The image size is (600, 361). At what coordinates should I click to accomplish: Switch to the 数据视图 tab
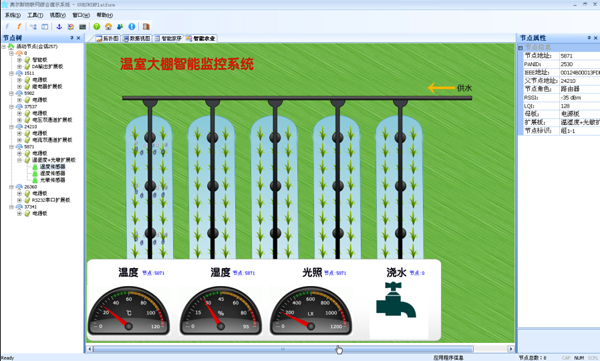[x=137, y=38]
